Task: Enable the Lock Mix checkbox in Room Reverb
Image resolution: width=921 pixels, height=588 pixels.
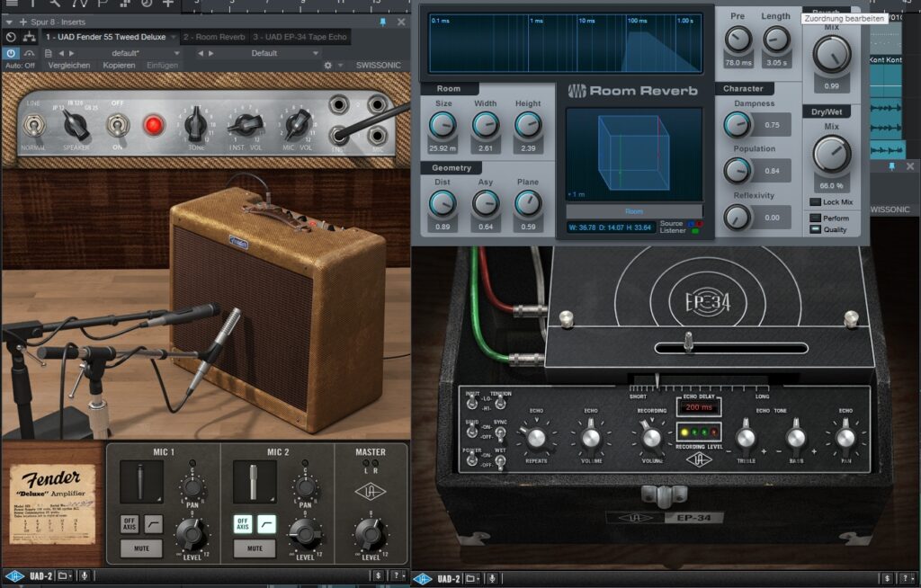Action: tap(815, 202)
